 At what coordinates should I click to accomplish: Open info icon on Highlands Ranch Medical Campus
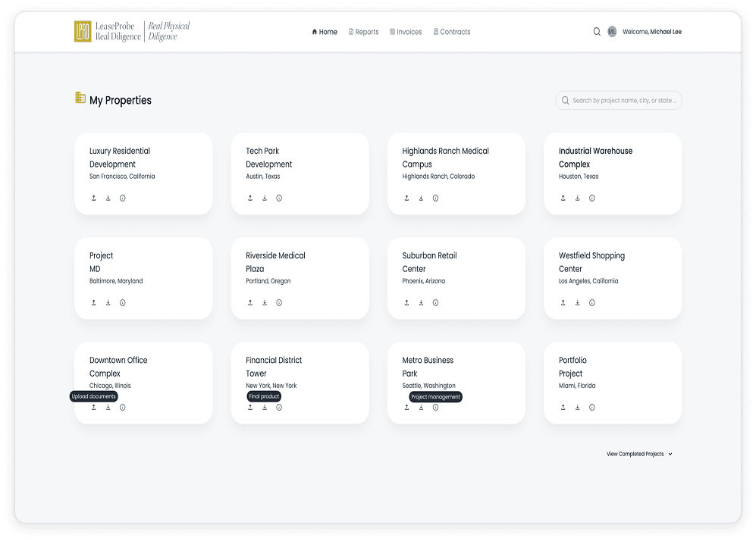(435, 198)
